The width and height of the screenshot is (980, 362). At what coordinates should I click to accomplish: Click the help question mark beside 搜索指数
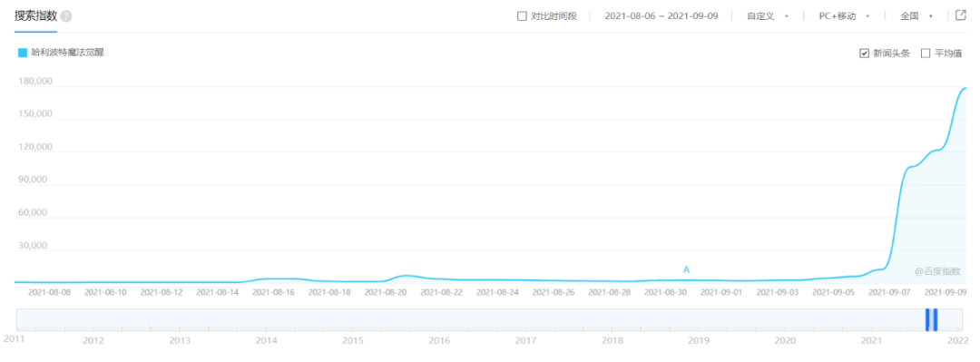pyautogui.click(x=67, y=16)
